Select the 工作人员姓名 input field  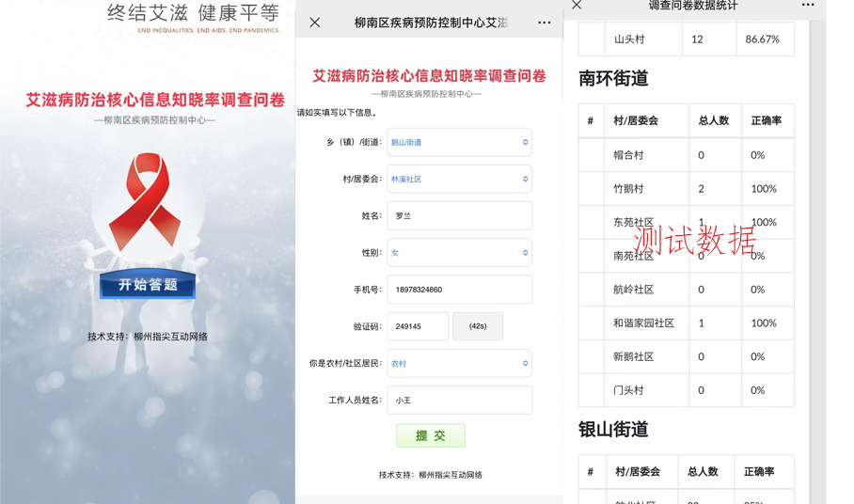(x=459, y=401)
